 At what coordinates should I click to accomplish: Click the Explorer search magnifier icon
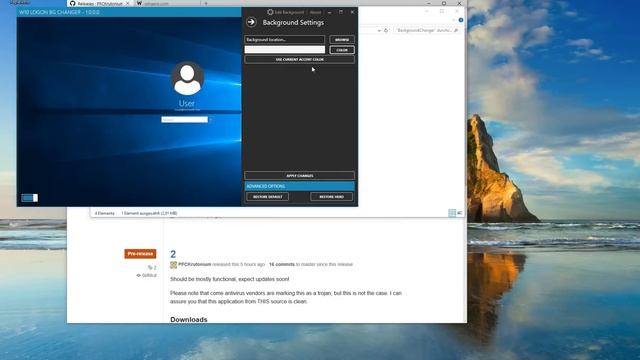click(456, 30)
